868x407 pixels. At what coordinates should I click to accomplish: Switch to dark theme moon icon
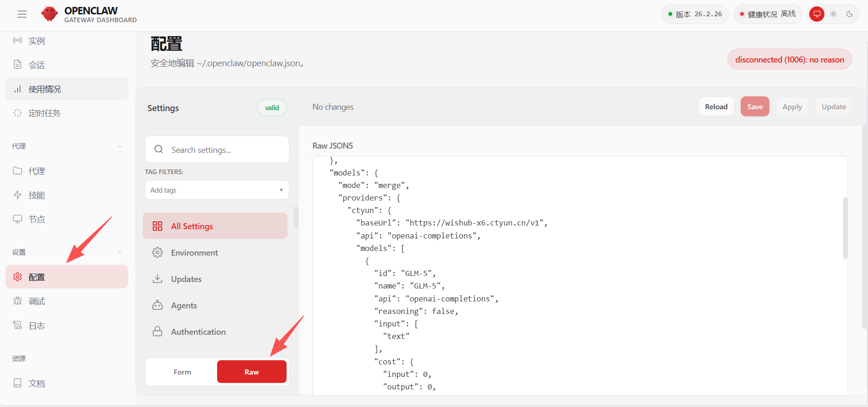click(849, 14)
